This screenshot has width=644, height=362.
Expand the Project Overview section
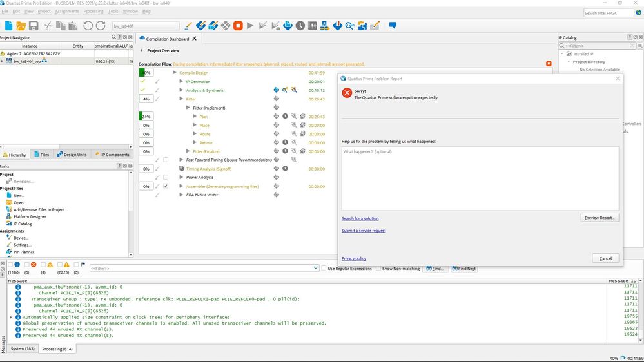click(x=142, y=50)
